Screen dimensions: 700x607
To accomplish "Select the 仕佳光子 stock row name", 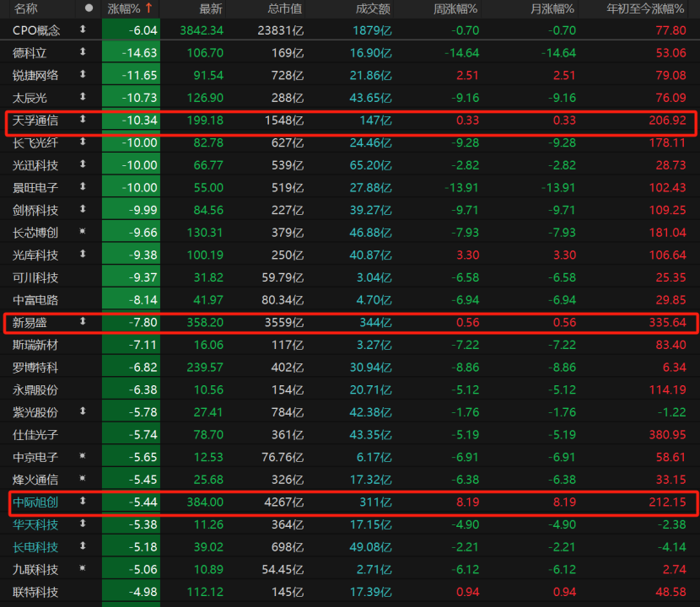I will [35, 434].
